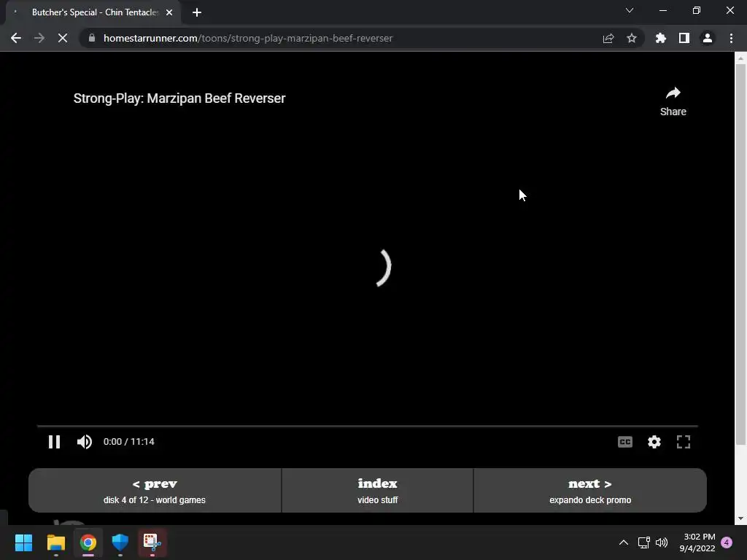Mute the video volume speaker icon
The width and height of the screenshot is (747, 560).
pyautogui.click(x=85, y=442)
